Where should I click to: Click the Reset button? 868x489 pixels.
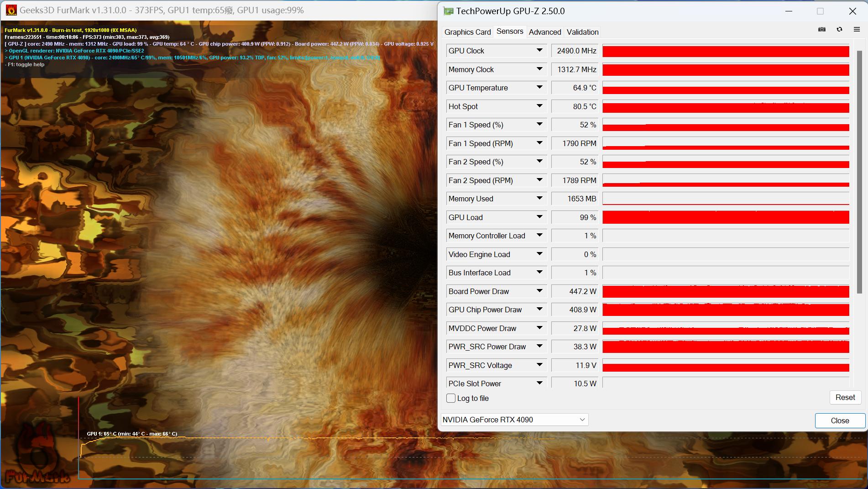coord(845,397)
